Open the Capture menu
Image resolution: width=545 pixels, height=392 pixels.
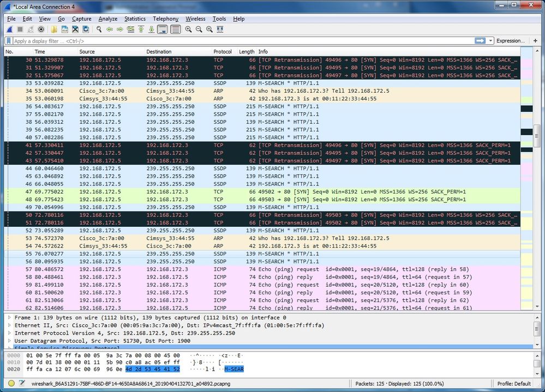[x=82, y=19]
